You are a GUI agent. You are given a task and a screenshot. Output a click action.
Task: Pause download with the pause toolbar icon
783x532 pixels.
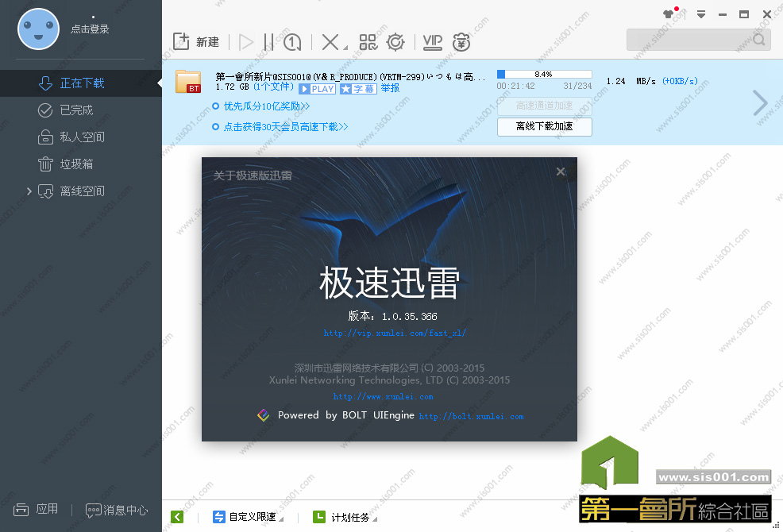[268, 42]
